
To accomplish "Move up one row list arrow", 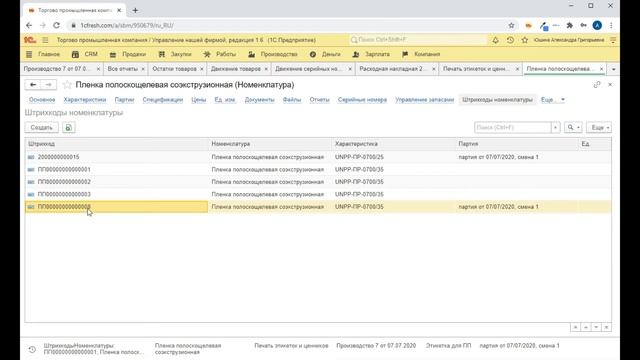I will (x=586, y=327).
